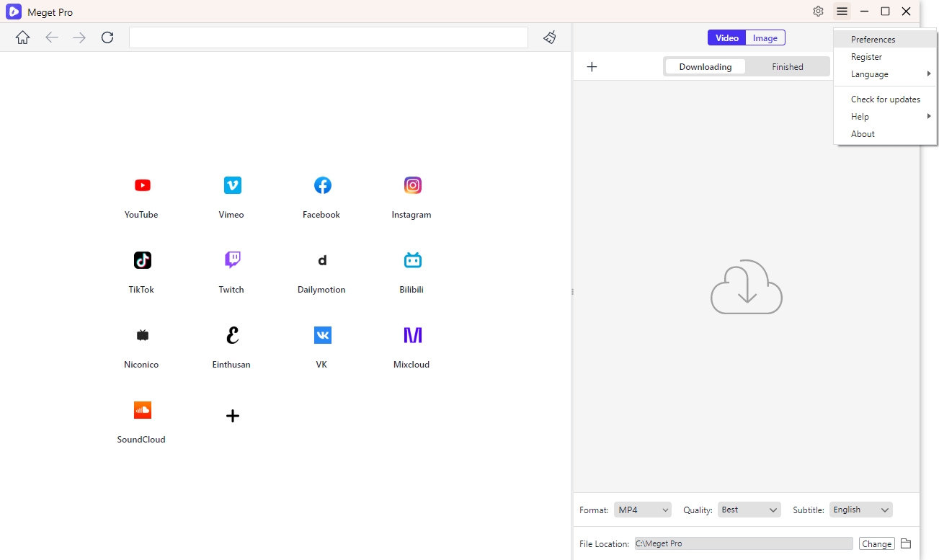
Task: Show the Downloading tab
Action: point(706,67)
